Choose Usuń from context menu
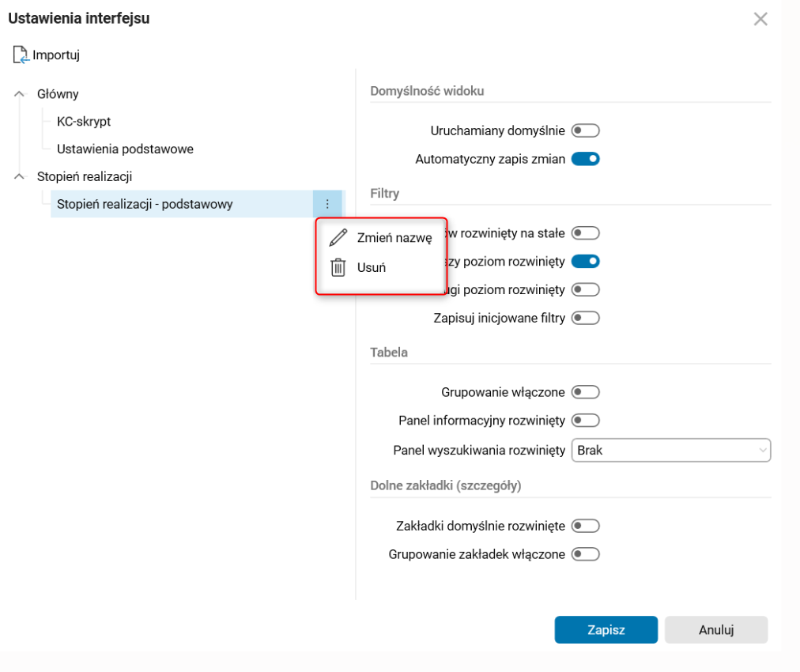This screenshot has height=672, width=800. coord(372,267)
